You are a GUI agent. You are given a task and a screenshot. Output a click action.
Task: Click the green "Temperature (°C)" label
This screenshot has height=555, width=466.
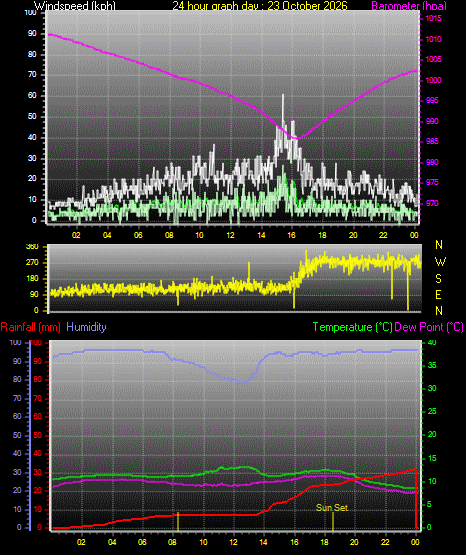pos(352,327)
